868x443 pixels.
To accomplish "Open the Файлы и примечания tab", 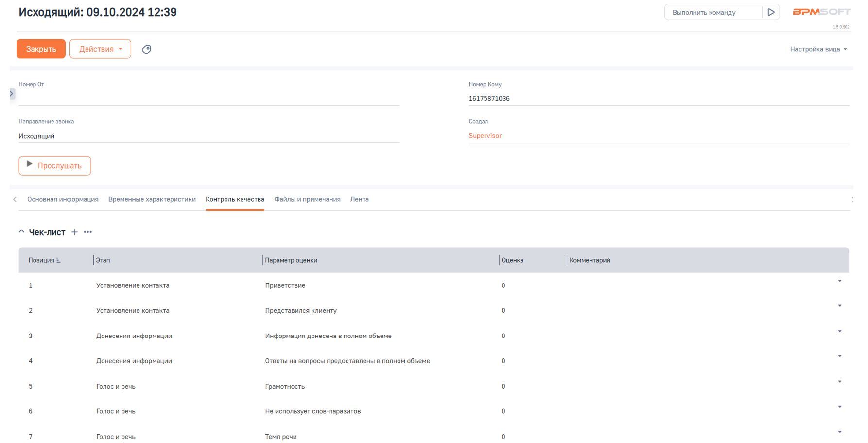I will [307, 199].
